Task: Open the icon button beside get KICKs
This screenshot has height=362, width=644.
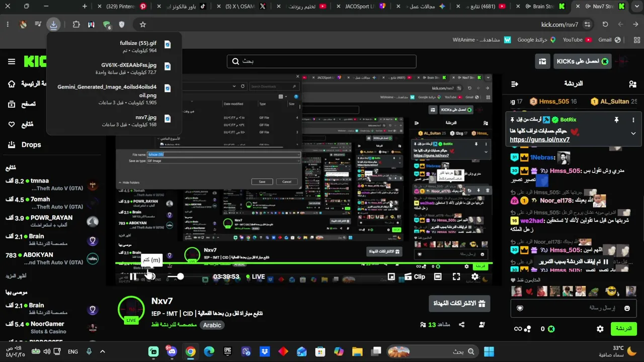Action: (542, 61)
